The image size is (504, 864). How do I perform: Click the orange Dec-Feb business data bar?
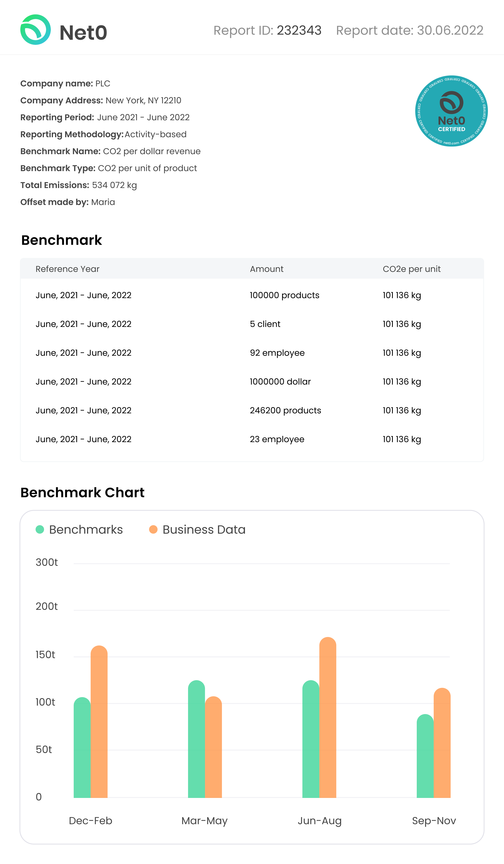pyautogui.click(x=99, y=721)
